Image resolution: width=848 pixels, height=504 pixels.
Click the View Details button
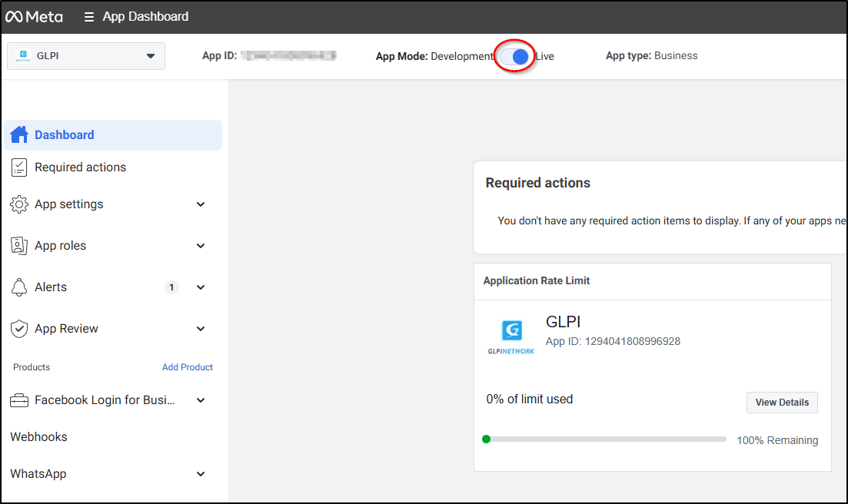tap(782, 403)
